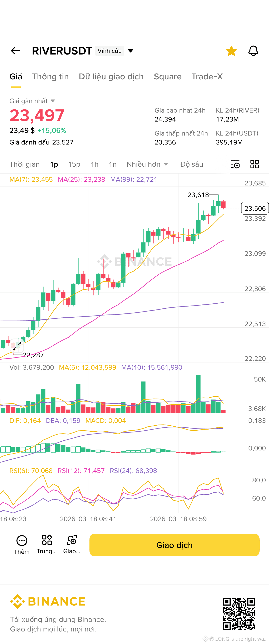Click the Binance logo in footer
The height and width of the screenshot is (644, 269).
coord(48,601)
